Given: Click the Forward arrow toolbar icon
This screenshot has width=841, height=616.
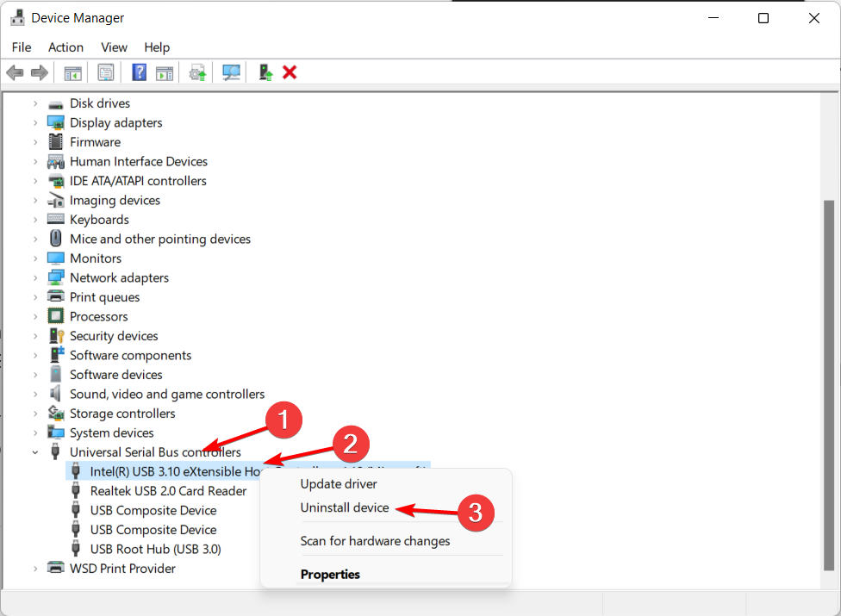Looking at the screenshot, I should click(39, 72).
